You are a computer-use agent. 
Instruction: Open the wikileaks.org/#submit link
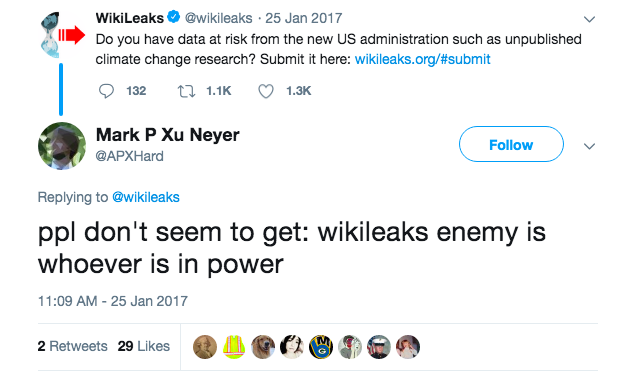pos(422,59)
